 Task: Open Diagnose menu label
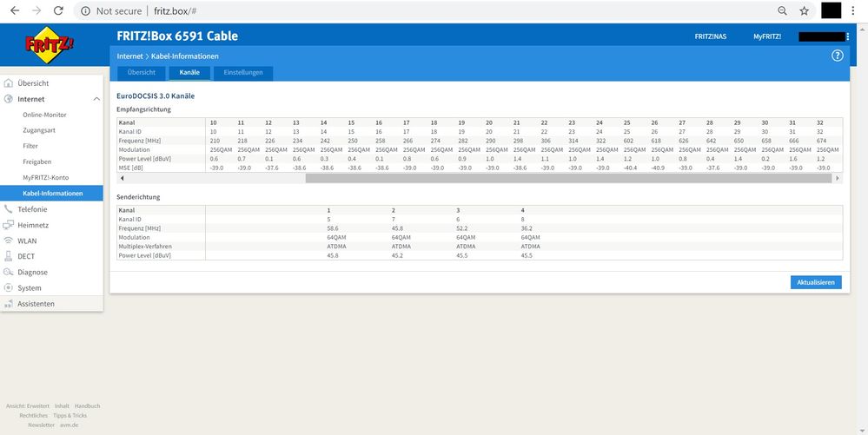tap(33, 273)
